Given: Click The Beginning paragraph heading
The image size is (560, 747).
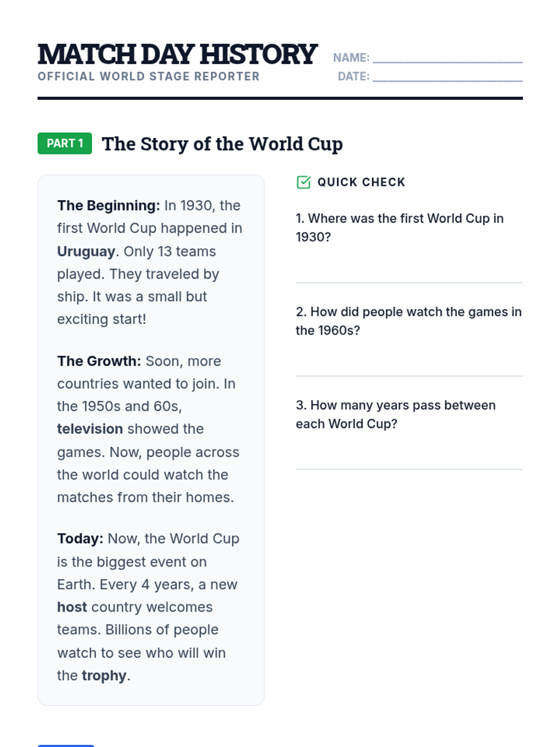Looking at the screenshot, I should [x=109, y=206].
